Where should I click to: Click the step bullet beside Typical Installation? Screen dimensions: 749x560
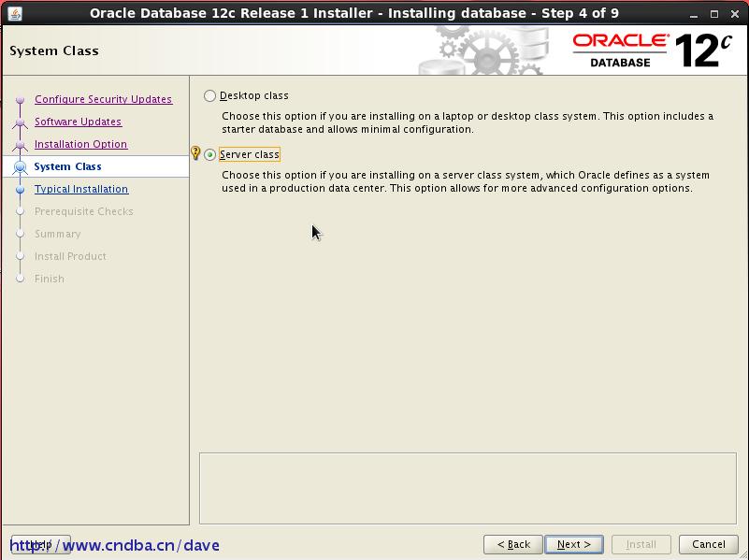(20, 190)
